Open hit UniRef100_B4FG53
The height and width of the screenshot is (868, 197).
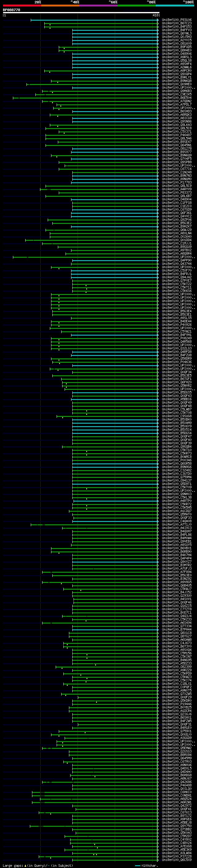177,26
